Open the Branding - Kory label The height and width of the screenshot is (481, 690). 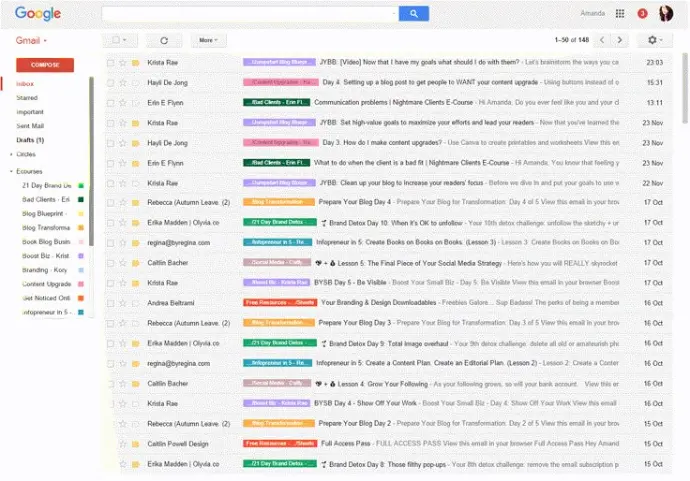[x=44, y=270]
